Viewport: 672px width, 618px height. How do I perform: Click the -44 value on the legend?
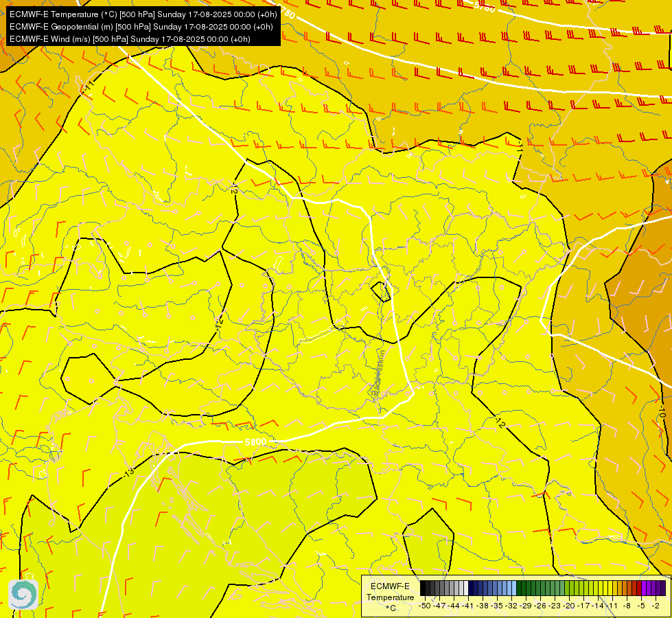click(x=454, y=606)
